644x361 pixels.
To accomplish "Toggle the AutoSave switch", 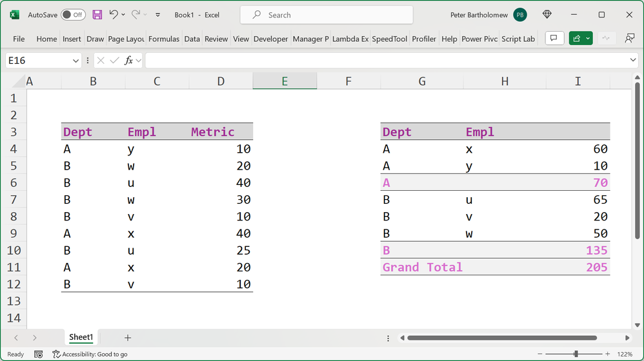I will tap(73, 15).
